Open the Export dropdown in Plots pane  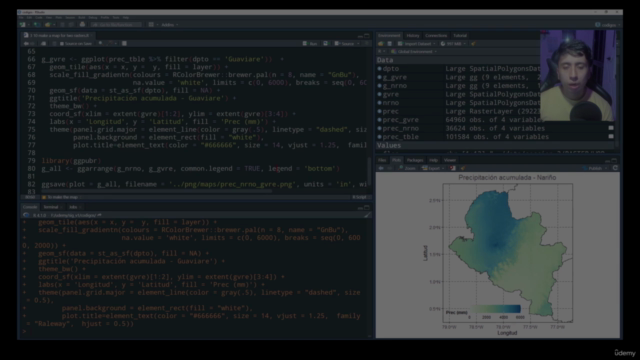pos(433,168)
